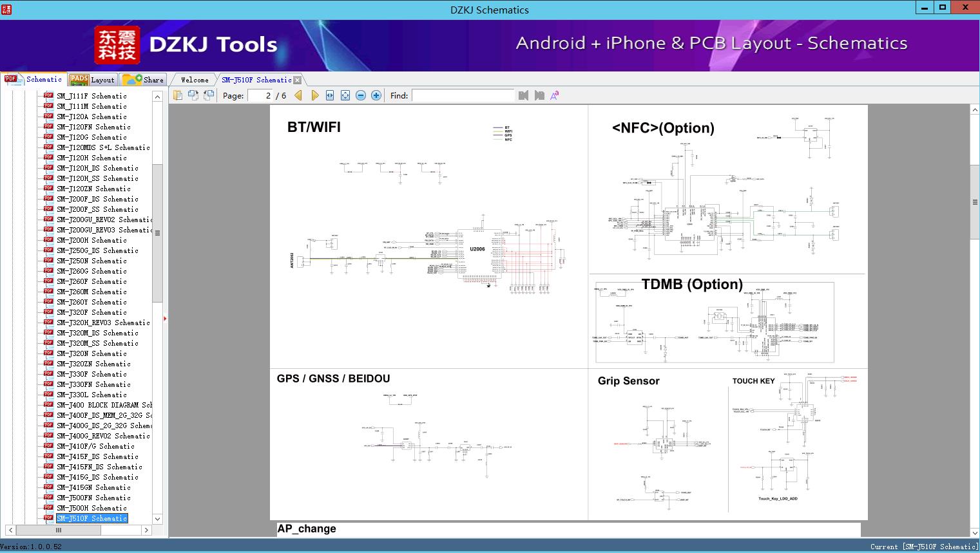Viewport: 980px width, 553px height.
Task: Select SM_J111M Schematic
Action: click(x=91, y=106)
